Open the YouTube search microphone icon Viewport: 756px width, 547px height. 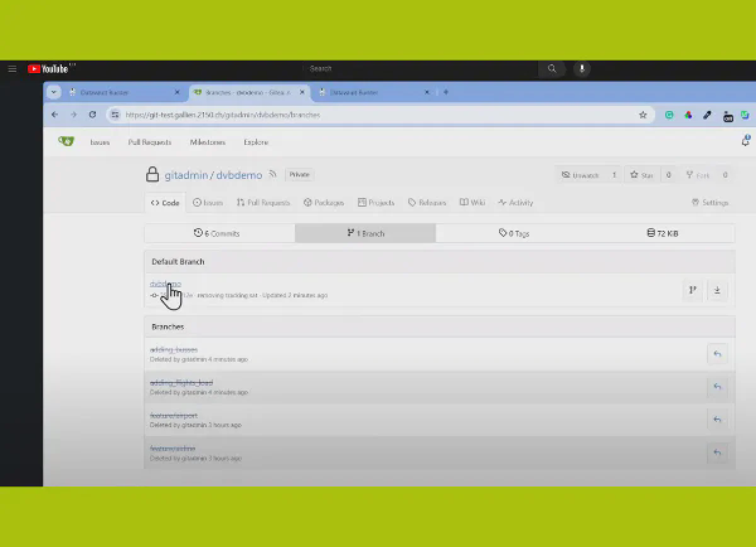[x=581, y=69]
